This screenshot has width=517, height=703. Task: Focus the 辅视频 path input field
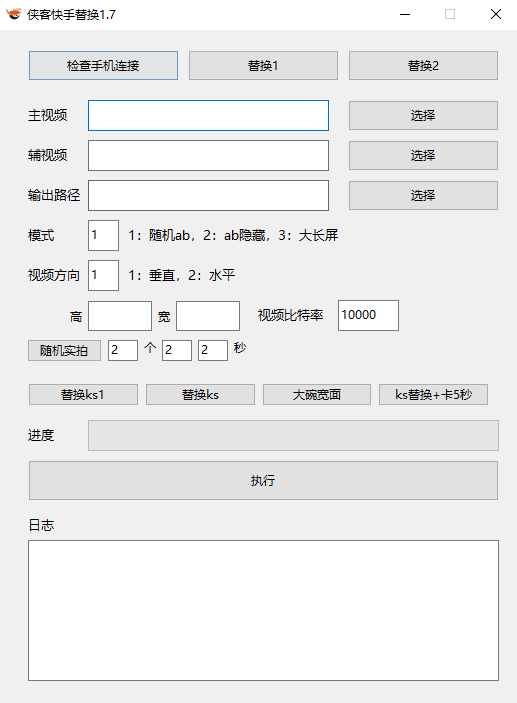tap(209, 156)
